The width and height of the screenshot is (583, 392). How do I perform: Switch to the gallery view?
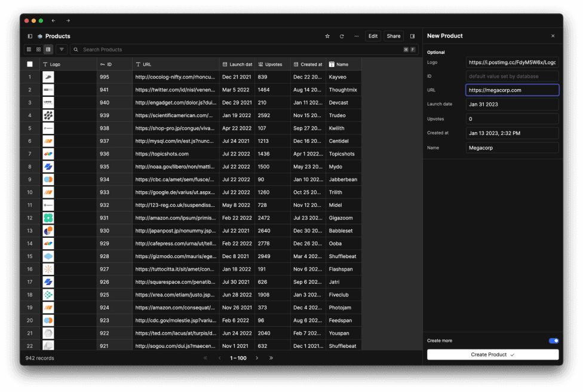click(38, 49)
